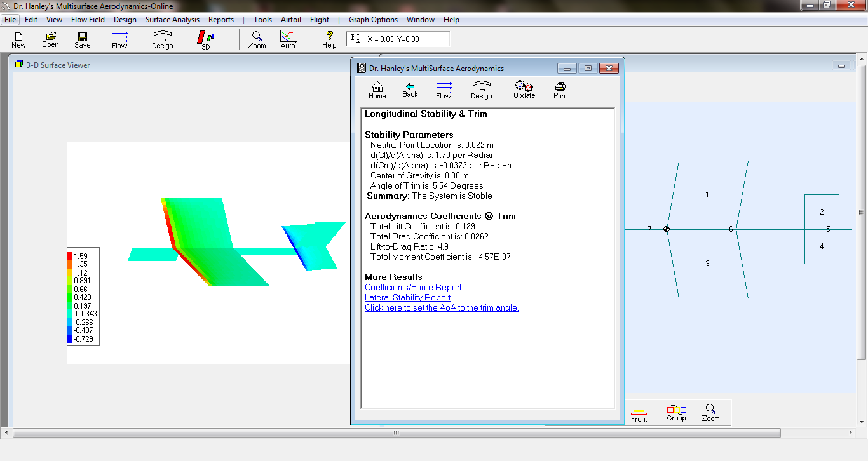Viewport: 868px width, 461px height.
Task: Open the Reports menu
Action: click(221, 20)
